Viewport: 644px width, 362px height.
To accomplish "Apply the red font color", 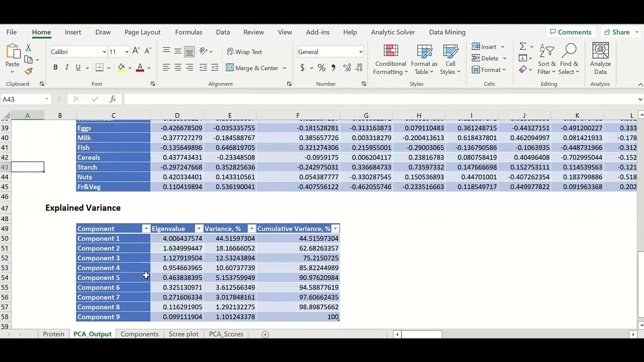I will coord(140,68).
